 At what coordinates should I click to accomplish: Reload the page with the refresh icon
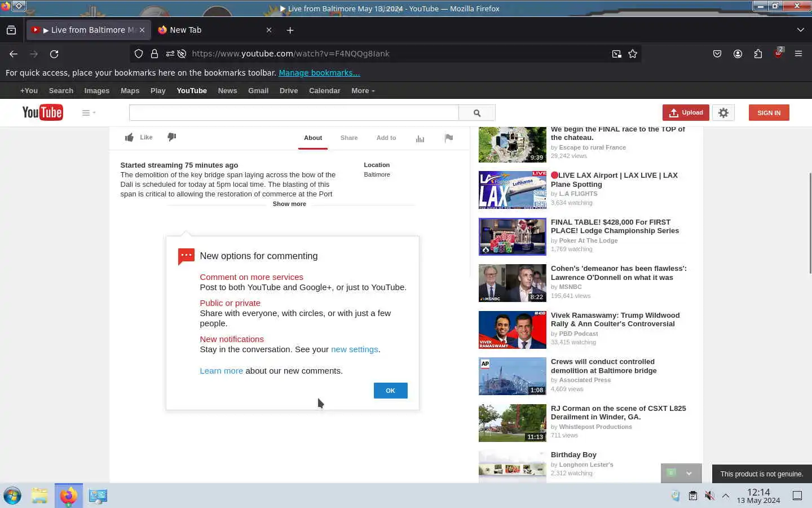[x=54, y=54]
